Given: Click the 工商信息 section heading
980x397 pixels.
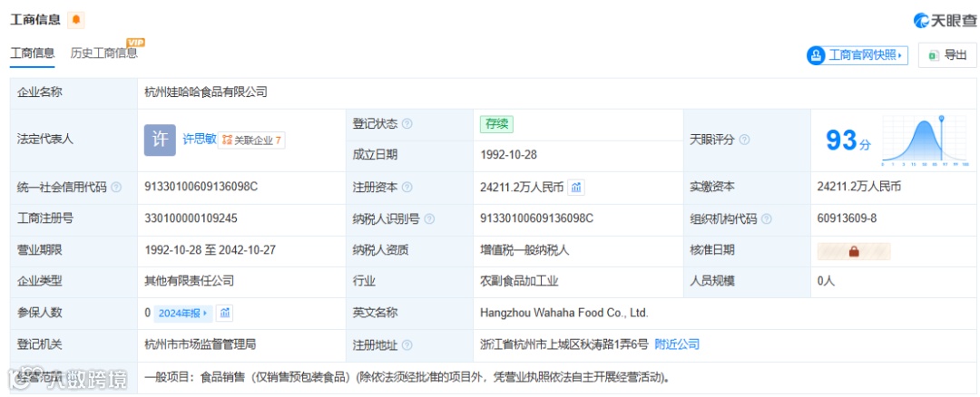Looking at the screenshot, I should click(x=35, y=20).
